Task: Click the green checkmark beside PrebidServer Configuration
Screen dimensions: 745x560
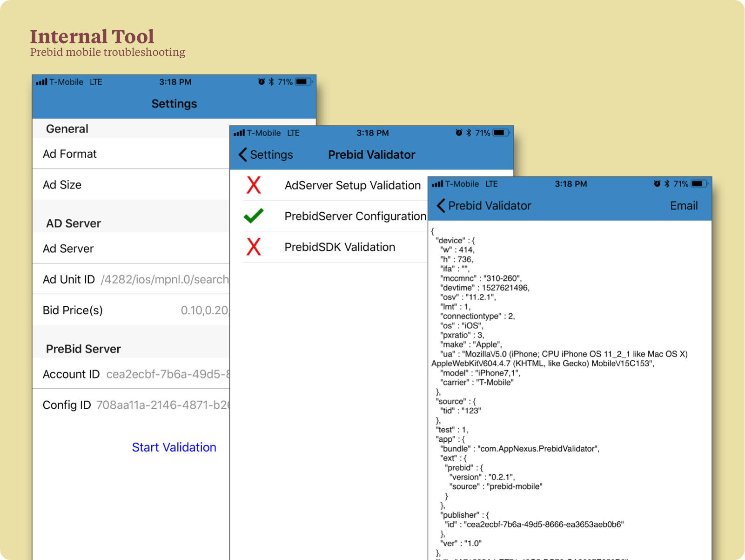Action: 254,216
